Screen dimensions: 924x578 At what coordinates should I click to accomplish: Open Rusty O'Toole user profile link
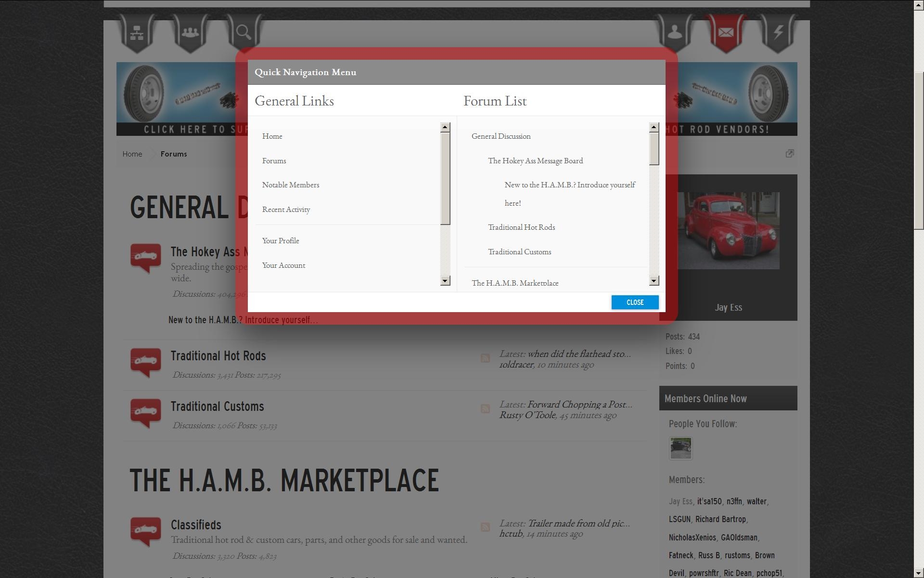point(527,415)
